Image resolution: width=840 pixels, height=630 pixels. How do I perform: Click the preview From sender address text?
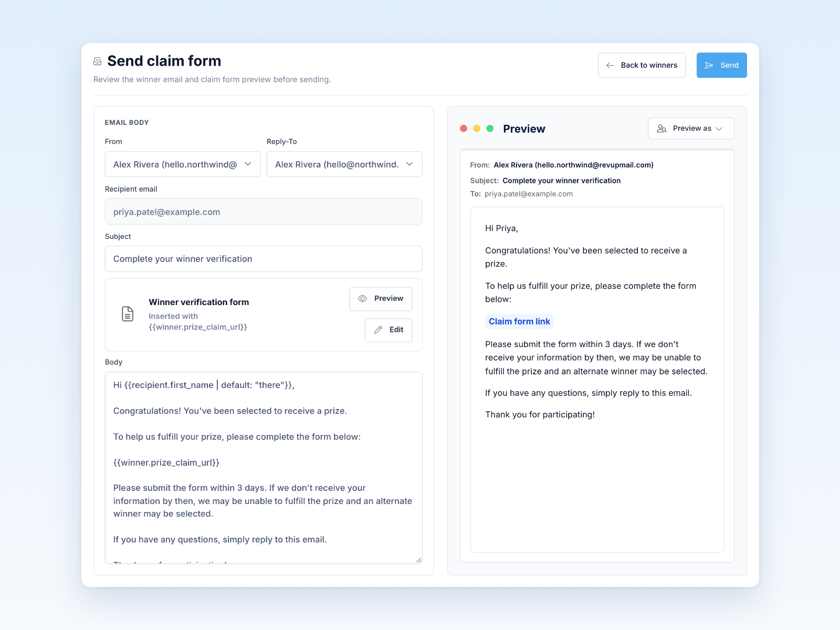[573, 165]
